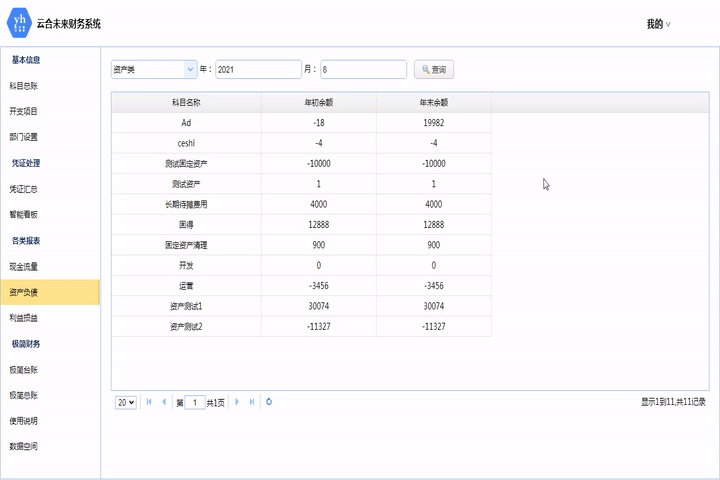
Task: Select 利益损益 in the sidebar
Action: click(24, 318)
